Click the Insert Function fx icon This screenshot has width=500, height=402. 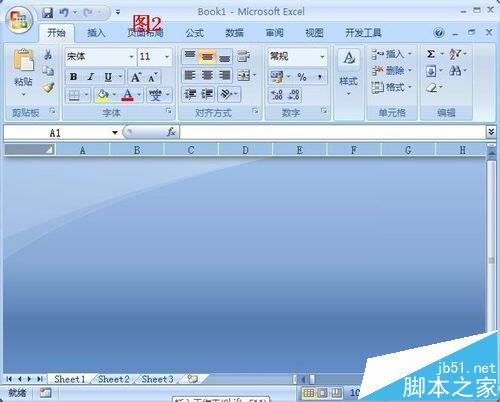(x=171, y=132)
